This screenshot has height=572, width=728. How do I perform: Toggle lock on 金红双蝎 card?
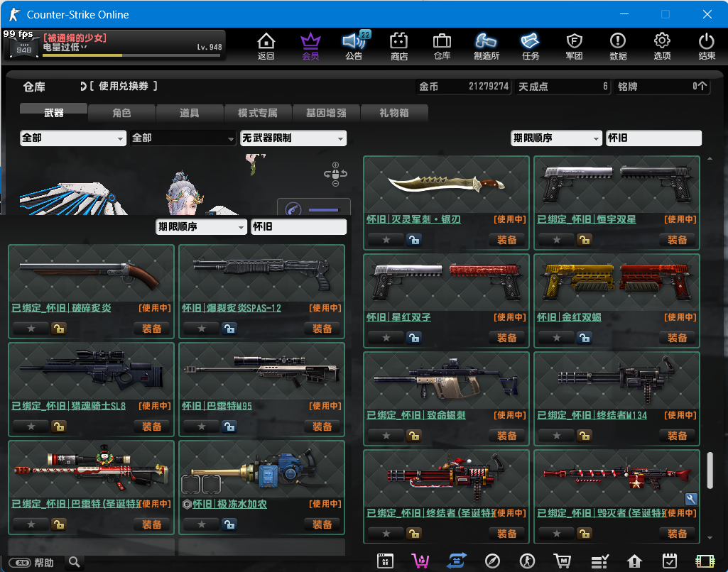point(585,338)
